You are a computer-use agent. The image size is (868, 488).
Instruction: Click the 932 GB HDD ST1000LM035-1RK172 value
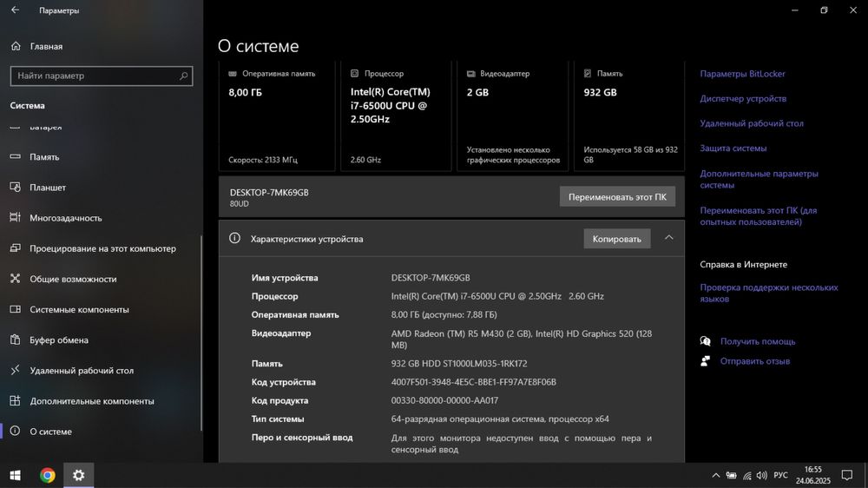[x=459, y=364]
